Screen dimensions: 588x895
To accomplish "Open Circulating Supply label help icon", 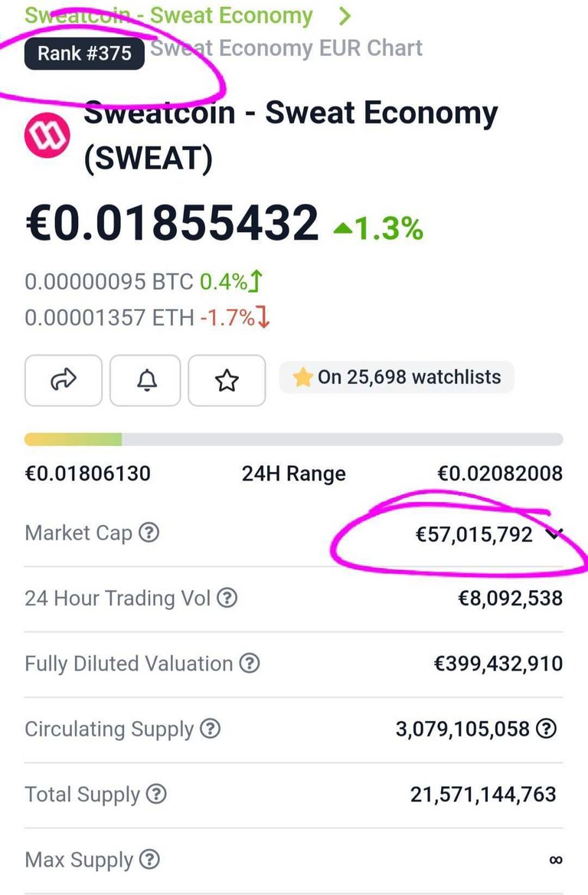I will click(211, 729).
